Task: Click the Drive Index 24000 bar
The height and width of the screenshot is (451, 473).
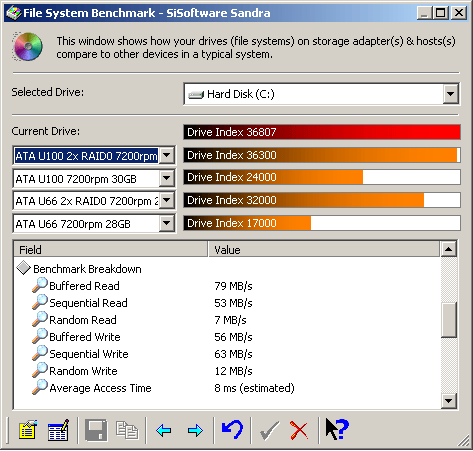Action: (322, 177)
